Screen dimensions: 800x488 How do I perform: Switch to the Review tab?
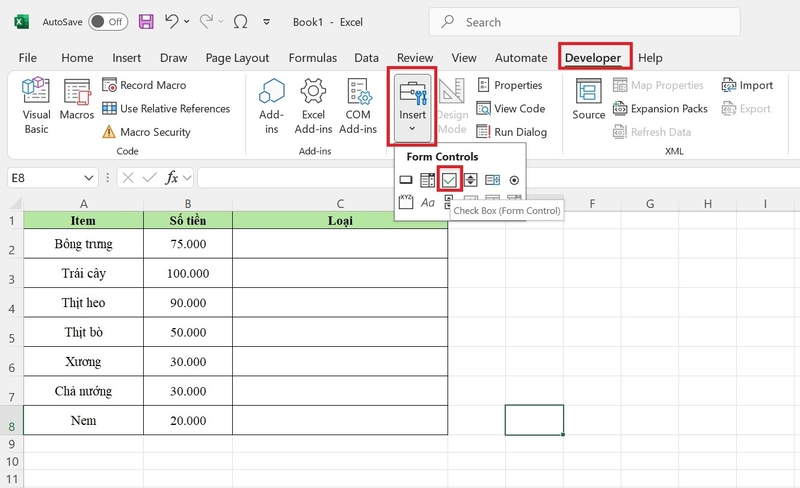[415, 58]
